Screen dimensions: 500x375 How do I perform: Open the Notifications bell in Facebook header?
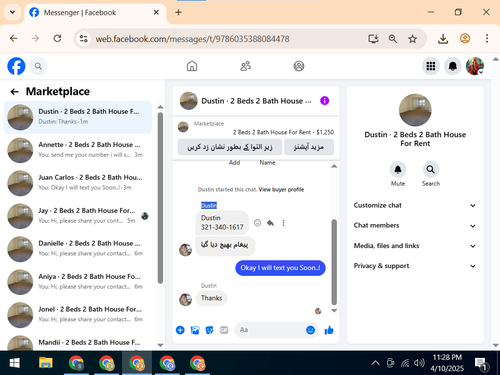453,66
